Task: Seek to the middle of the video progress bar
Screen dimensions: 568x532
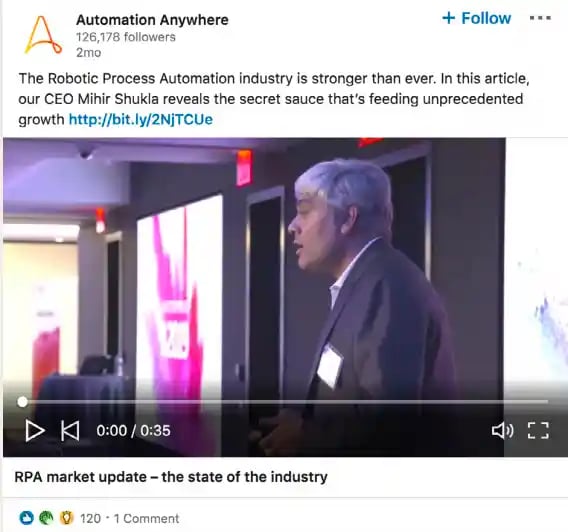Action: pyautogui.click(x=285, y=402)
